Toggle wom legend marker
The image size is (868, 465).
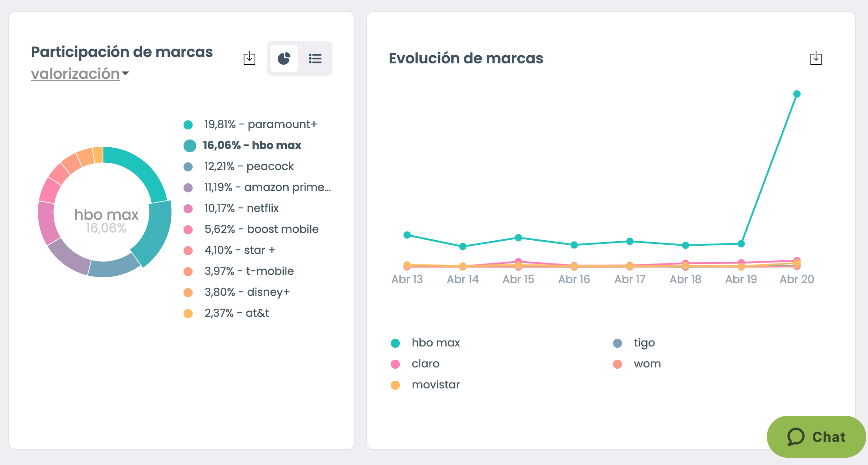(618, 364)
